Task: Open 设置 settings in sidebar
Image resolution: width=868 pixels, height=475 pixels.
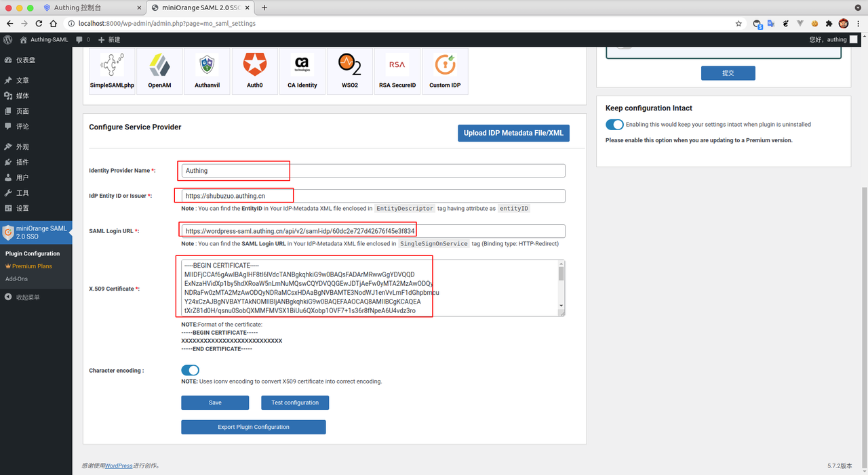Action: [x=36, y=208]
